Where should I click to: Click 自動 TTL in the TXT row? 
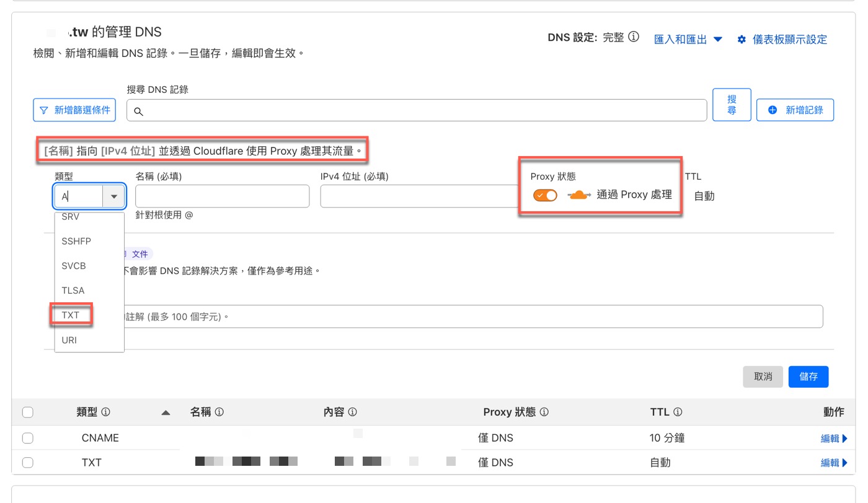tap(660, 463)
